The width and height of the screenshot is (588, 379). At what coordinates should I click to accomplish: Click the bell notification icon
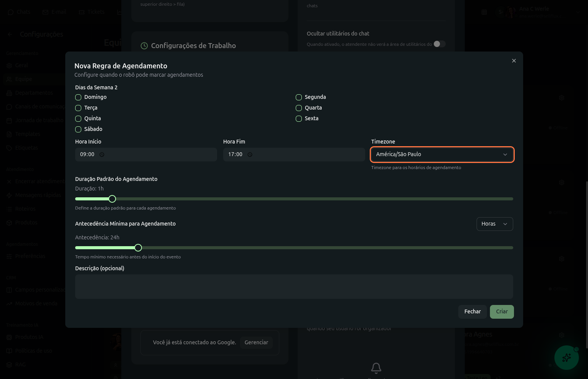coord(376,368)
